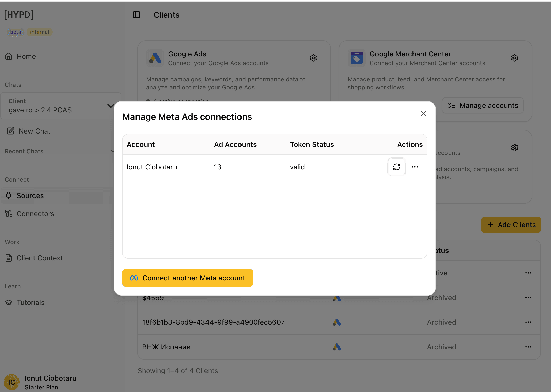Open actions for 18f6b1b3 client row
The width and height of the screenshot is (551, 392).
(x=528, y=322)
